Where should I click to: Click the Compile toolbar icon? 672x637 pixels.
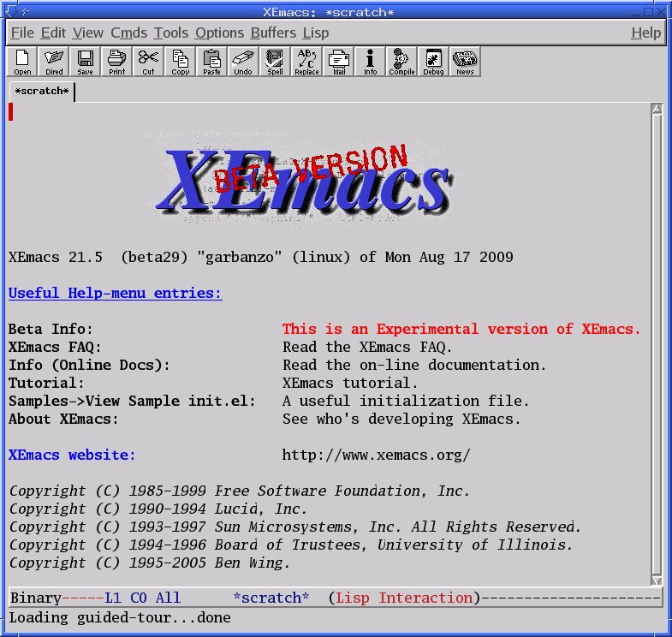coord(401,62)
